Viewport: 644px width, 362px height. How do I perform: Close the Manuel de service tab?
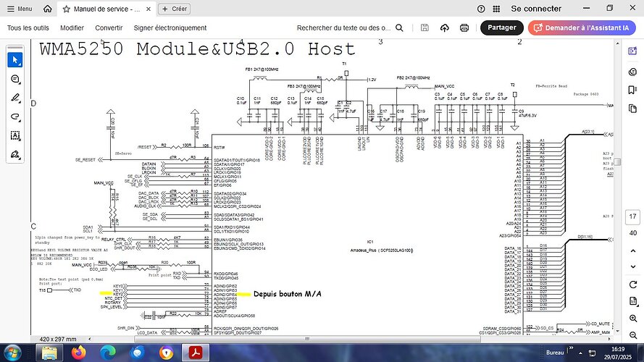(x=149, y=9)
